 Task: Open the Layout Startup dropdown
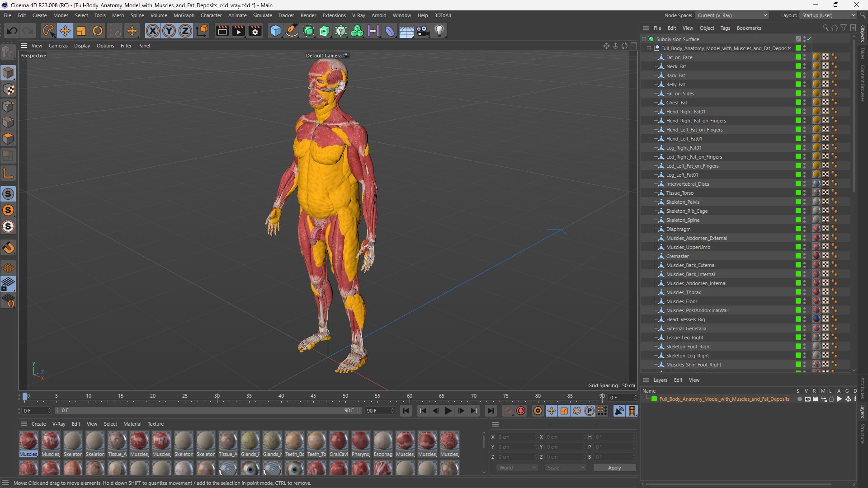(x=828, y=15)
